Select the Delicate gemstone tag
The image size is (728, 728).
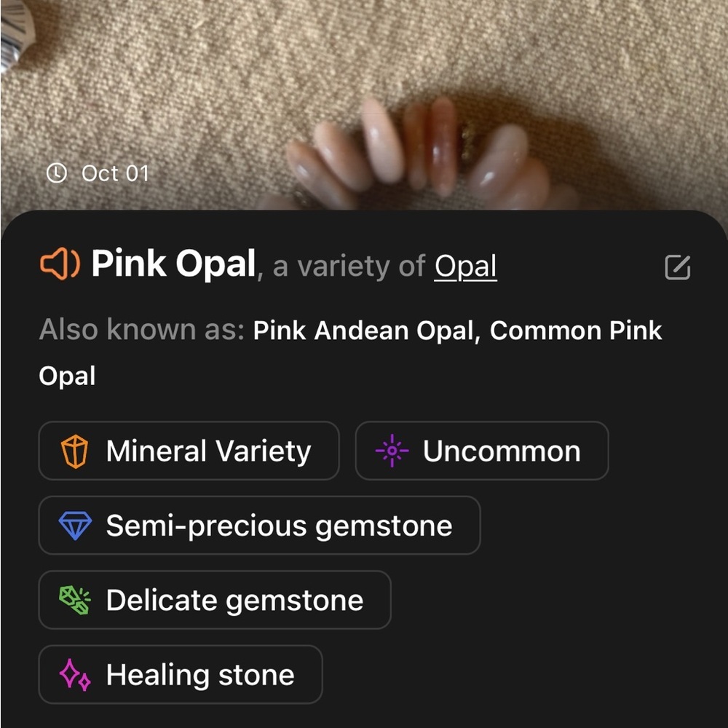point(215,601)
